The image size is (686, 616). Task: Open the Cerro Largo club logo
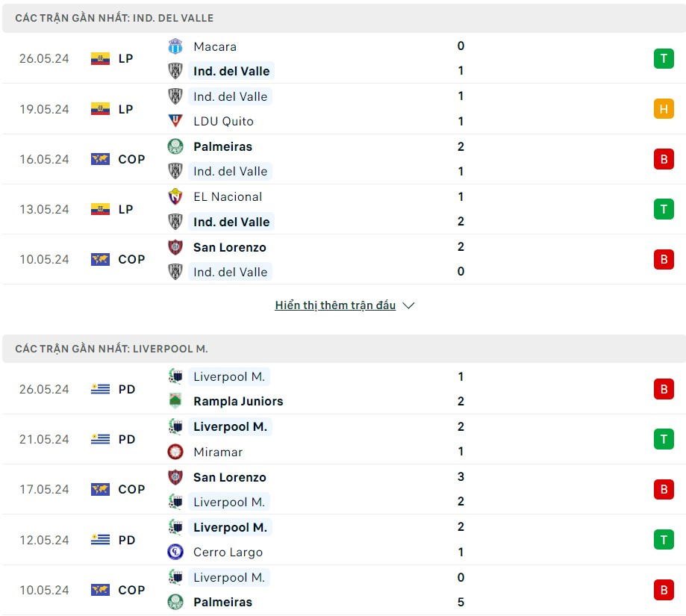click(176, 552)
